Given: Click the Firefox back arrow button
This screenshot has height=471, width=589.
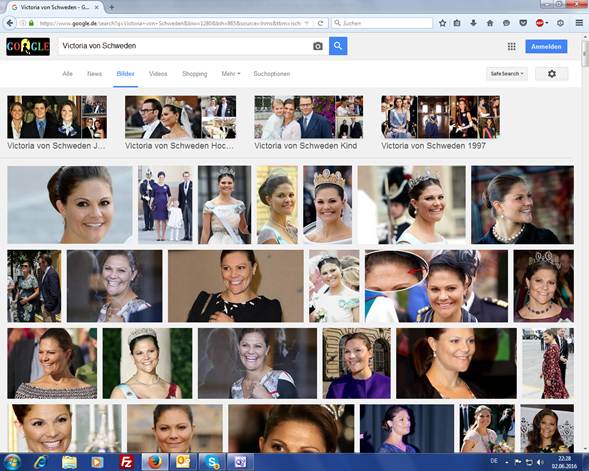Looking at the screenshot, I should click(x=10, y=23).
